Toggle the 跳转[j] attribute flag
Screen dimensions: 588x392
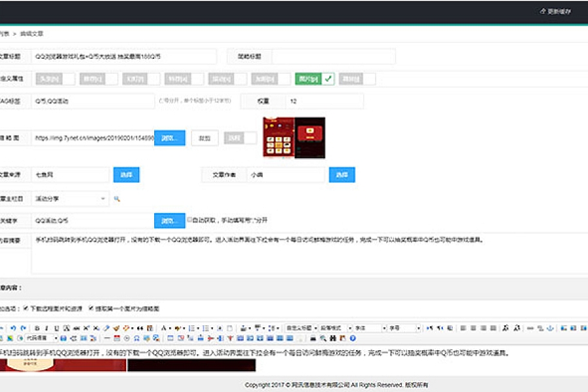click(x=357, y=79)
